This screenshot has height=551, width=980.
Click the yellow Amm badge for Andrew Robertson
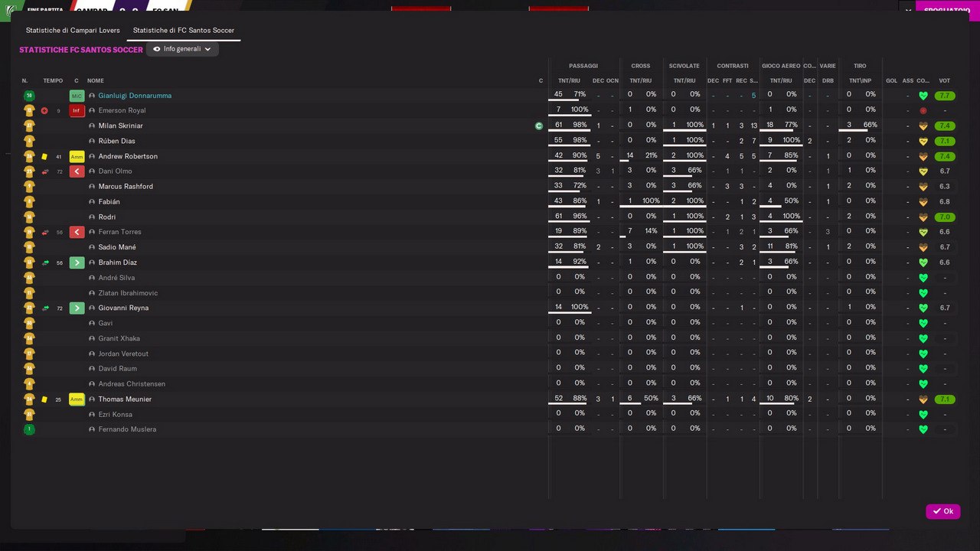[77, 156]
